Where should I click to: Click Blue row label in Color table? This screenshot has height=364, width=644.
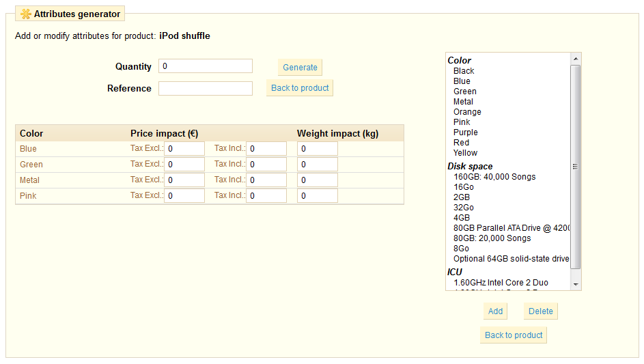[28, 149]
